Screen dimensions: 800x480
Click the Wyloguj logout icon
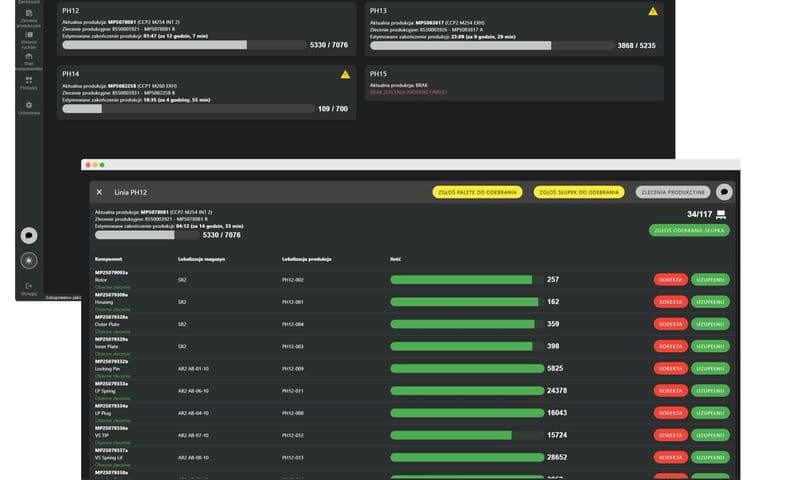tap(28, 287)
